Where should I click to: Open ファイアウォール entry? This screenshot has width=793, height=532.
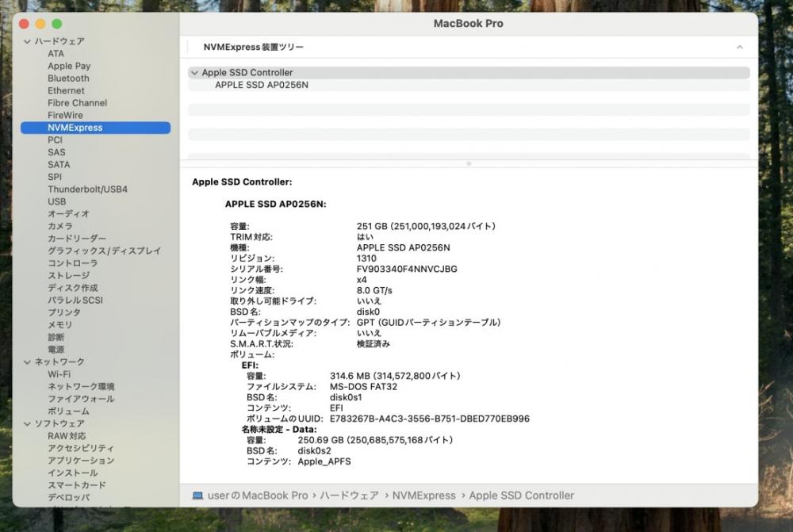pos(81,399)
